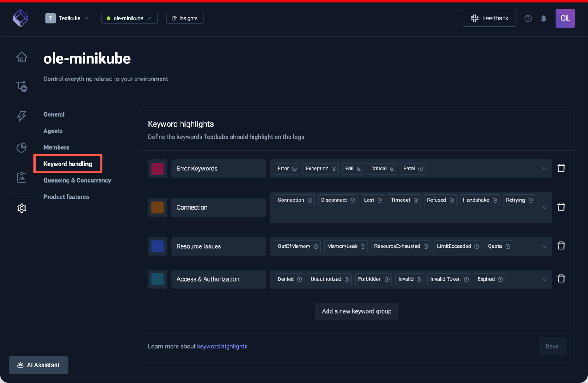The height and width of the screenshot is (383, 588).
Task: Open the keyword highlights link
Action: pyautogui.click(x=222, y=346)
